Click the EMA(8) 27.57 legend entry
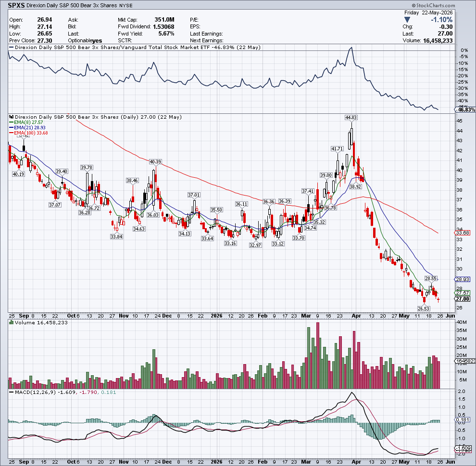The height and width of the screenshot is (466, 476). click(26, 122)
